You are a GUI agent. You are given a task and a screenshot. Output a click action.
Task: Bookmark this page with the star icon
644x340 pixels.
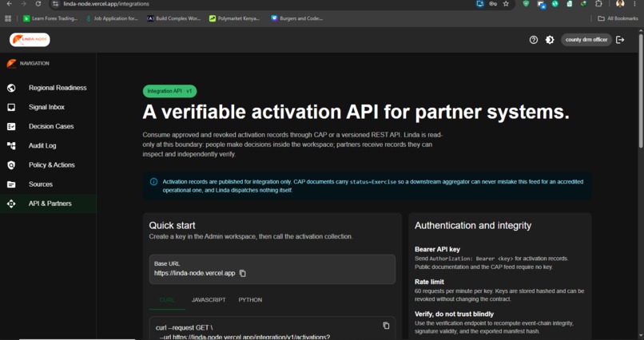(x=506, y=4)
